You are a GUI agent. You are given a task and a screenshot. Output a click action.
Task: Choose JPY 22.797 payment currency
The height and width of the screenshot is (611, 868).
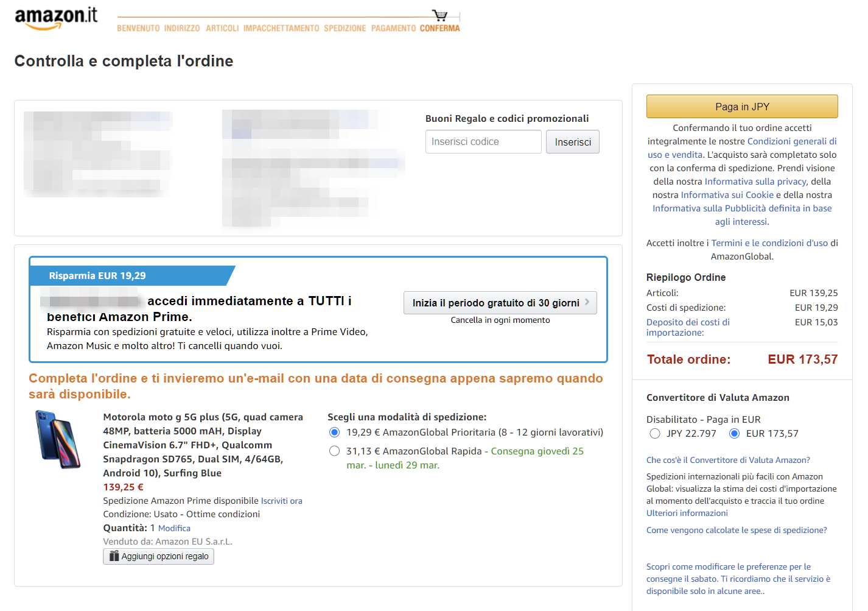(655, 434)
